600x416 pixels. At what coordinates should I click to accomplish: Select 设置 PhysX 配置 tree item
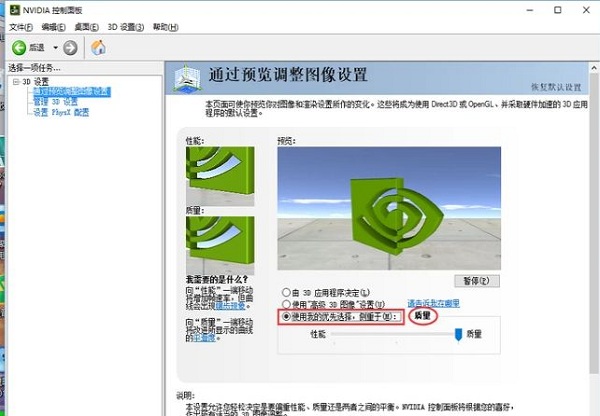pyautogui.click(x=61, y=112)
